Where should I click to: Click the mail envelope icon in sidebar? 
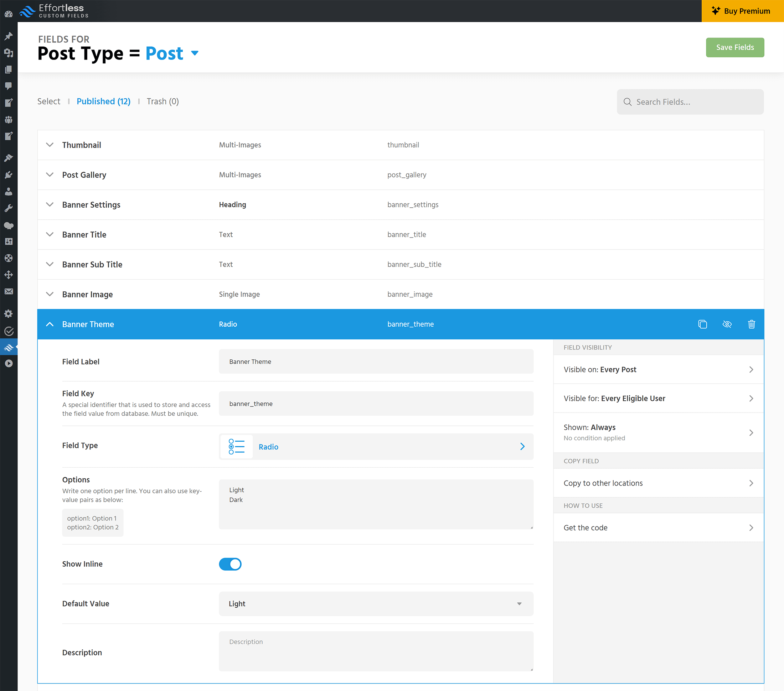(x=9, y=291)
